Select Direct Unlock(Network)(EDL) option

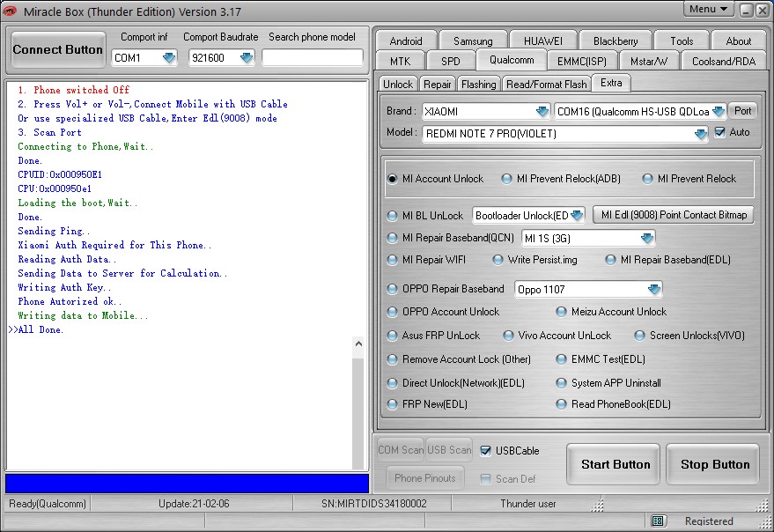(393, 383)
